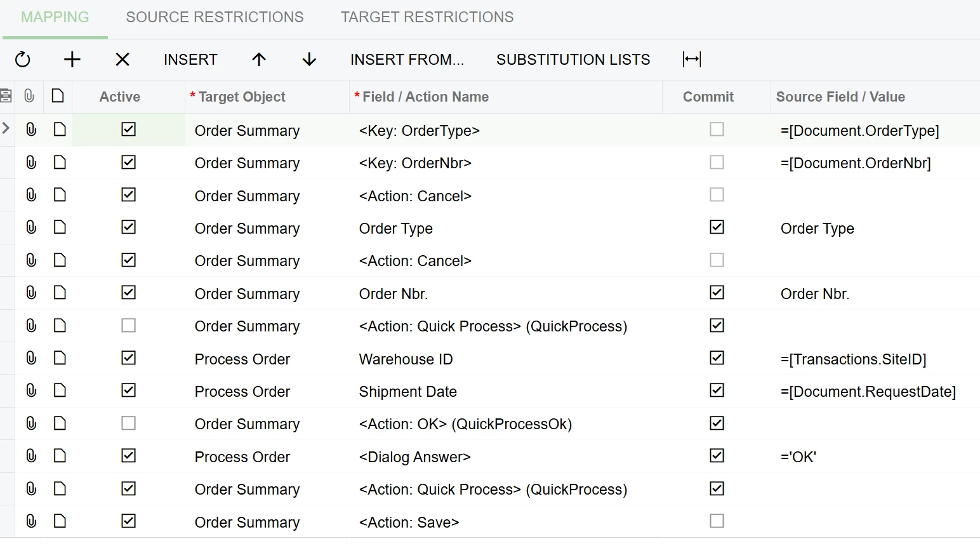Switch to the Source Restrictions tab
Image resolution: width=980 pixels, height=546 pixels.
click(x=215, y=17)
